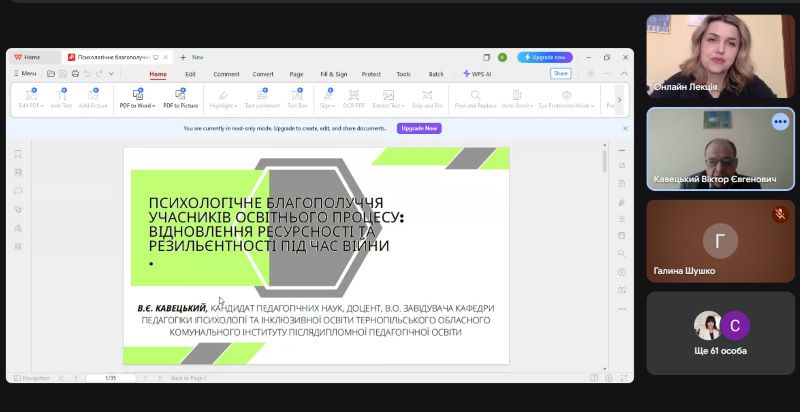Open the search icon in right sidebar
Image resolution: width=800 pixels, height=412 pixels.
coord(621,253)
